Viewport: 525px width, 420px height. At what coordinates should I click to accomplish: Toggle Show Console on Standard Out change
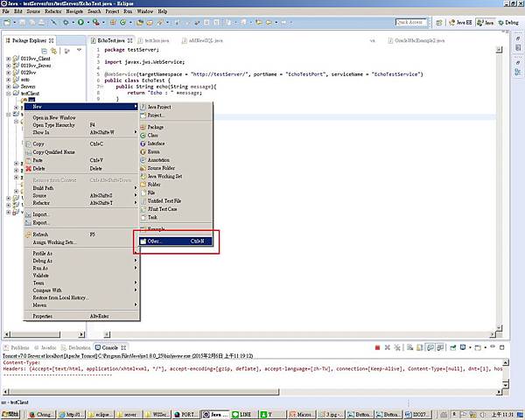tap(430, 347)
